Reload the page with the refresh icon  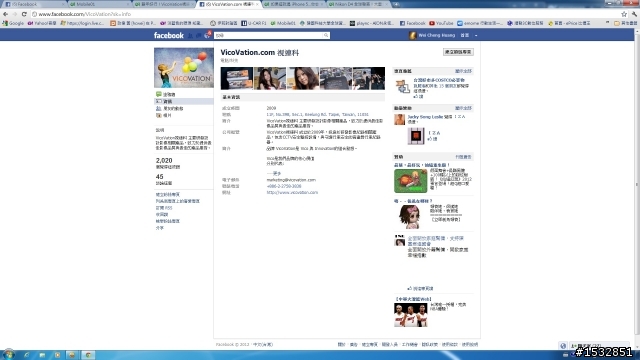(24, 14)
